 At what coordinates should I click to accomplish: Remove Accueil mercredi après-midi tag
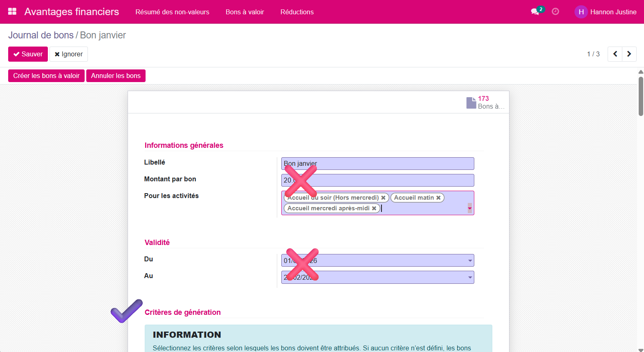(x=374, y=208)
